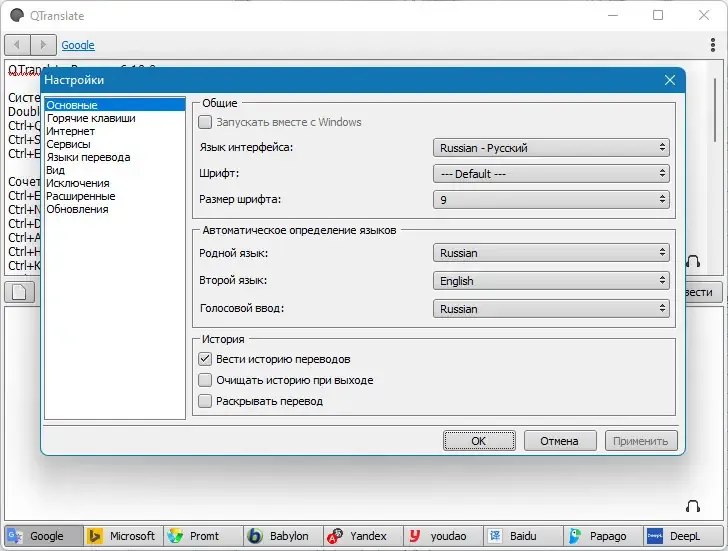The height and width of the screenshot is (551, 728).
Task: Click the Отмена button
Action: click(560, 441)
